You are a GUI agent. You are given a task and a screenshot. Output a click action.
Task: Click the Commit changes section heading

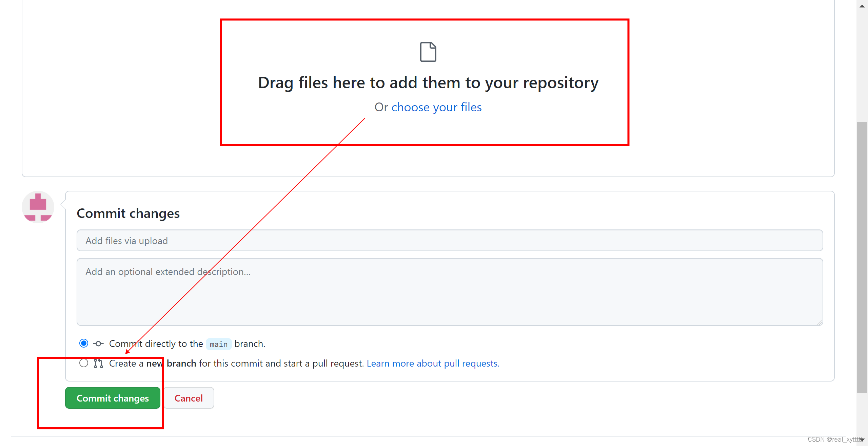coord(128,213)
